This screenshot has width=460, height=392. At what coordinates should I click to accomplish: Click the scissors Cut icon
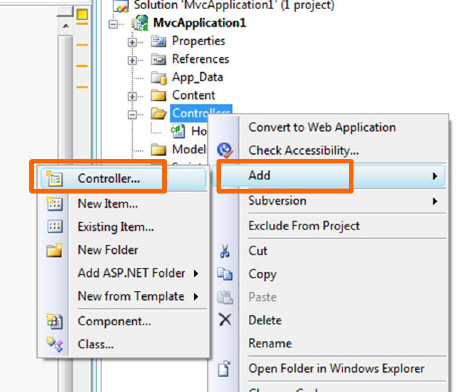tap(225, 251)
